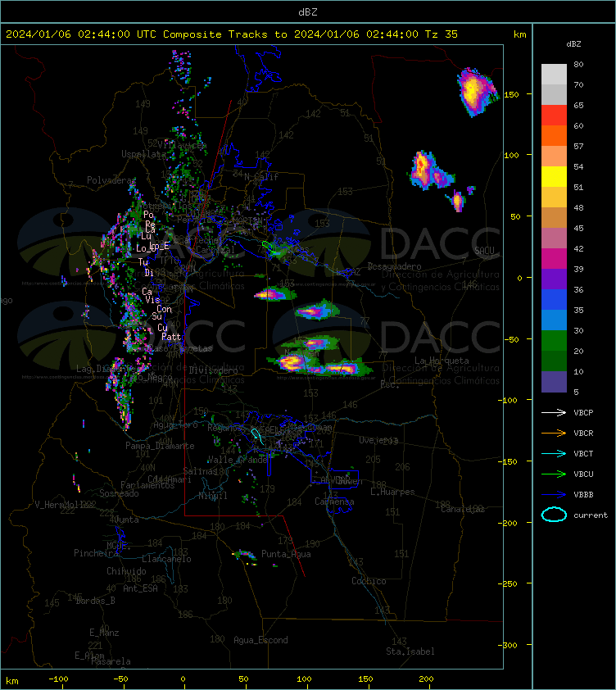Screen dimensions: 616x690
Task: Click the 'Nihuil' place label on map
Action: 213,496
